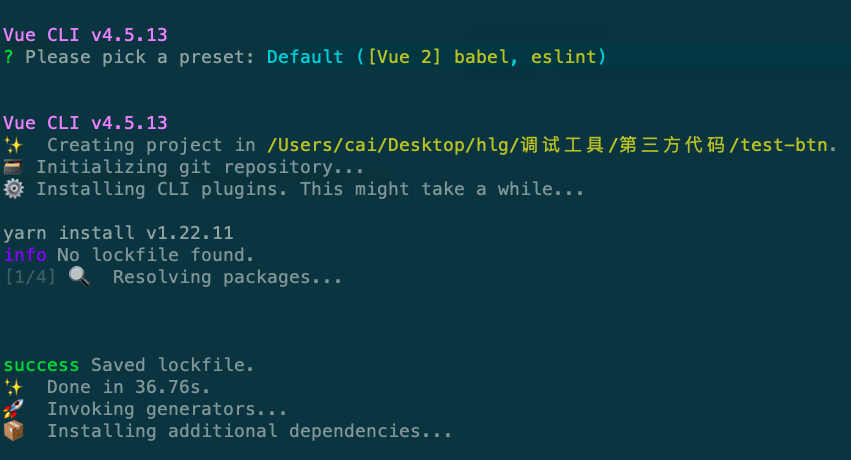Viewport: 851px width, 460px height.
Task: Click the second Vue CLI v4.5.13 heading
Action: pyautogui.click(x=86, y=123)
